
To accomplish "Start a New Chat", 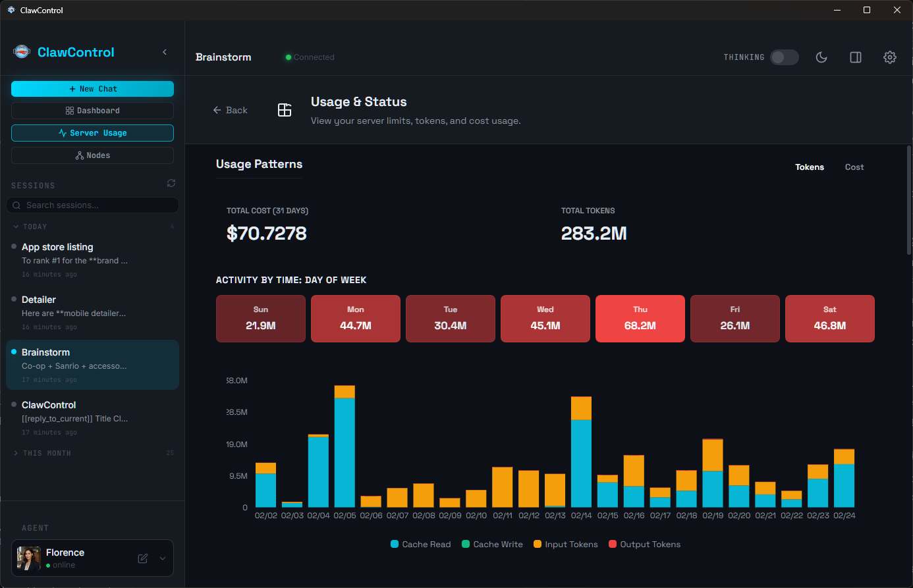I will pyautogui.click(x=92, y=88).
